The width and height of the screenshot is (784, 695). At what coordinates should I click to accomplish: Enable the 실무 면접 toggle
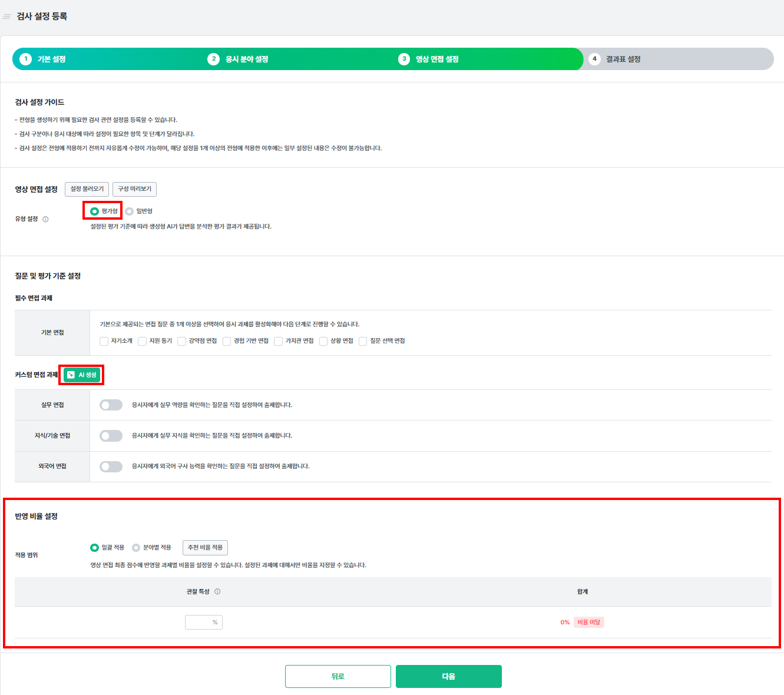click(111, 405)
